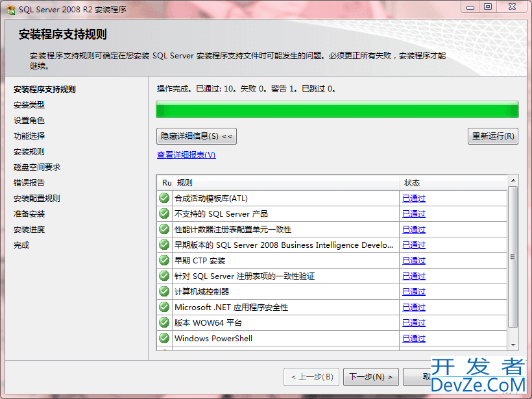
Task: Select 功能选择 step in sidebar
Action: (29, 136)
